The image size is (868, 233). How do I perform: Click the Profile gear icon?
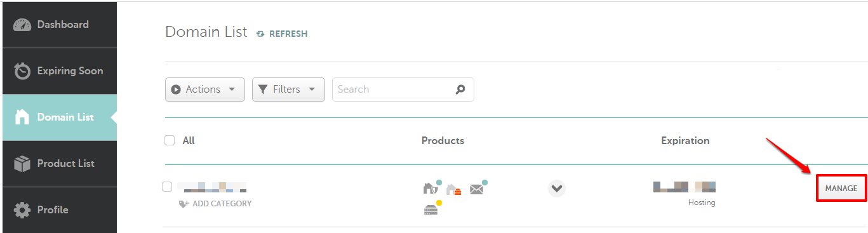point(22,210)
